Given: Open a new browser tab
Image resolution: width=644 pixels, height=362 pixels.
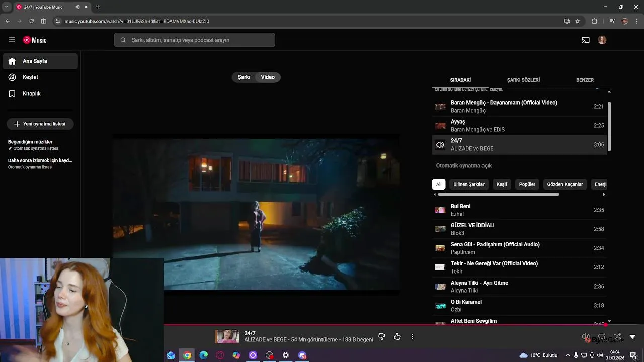Looking at the screenshot, I should tap(98, 7).
